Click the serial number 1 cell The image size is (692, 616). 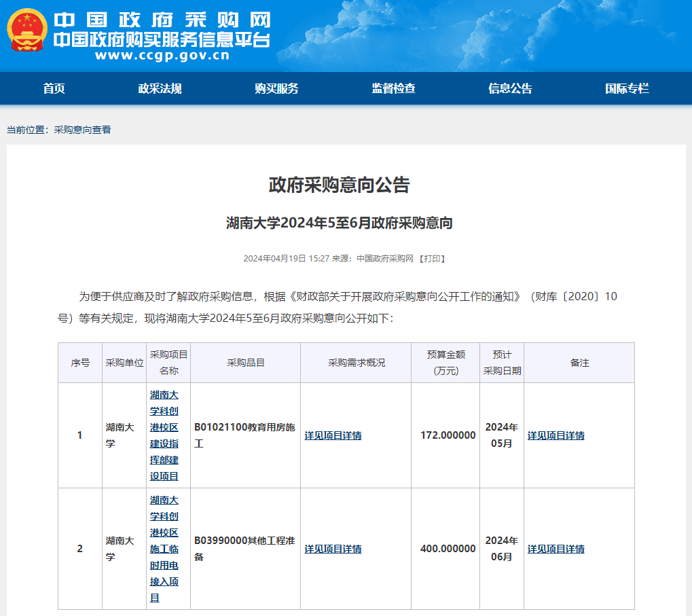click(80, 435)
